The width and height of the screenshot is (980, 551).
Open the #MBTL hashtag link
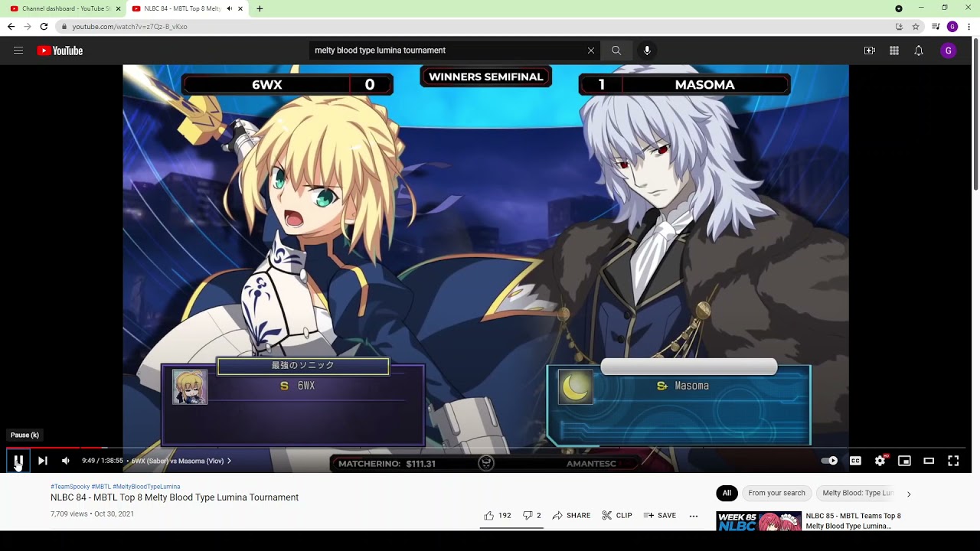coord(101,487)
